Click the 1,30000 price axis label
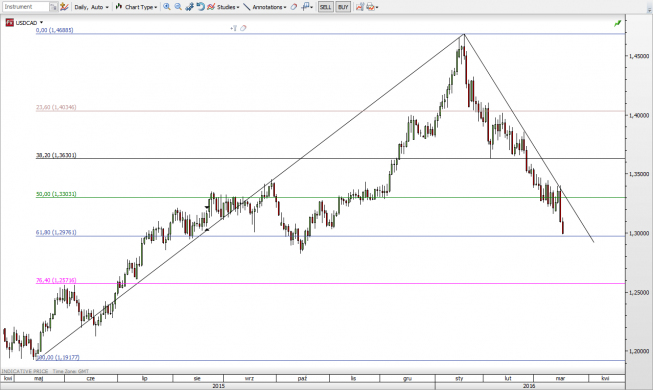 639,233
